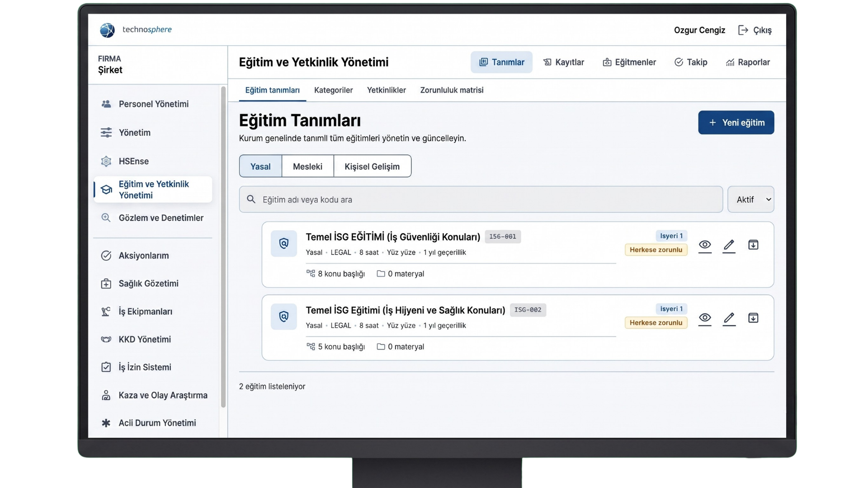
Task: Select the Yasal filter segment
Action: 260,166
